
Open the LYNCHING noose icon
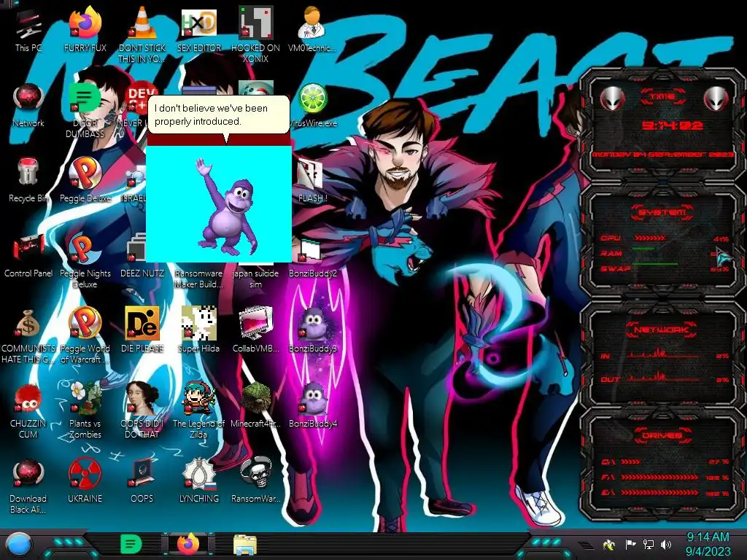(x=199, y=480)
